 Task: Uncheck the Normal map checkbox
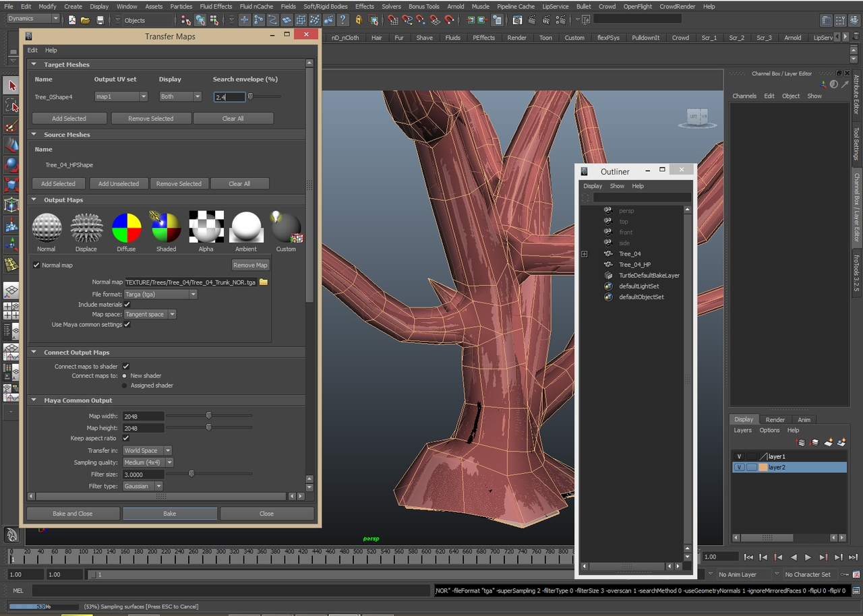pyautogui.click(x=36, y=265)
